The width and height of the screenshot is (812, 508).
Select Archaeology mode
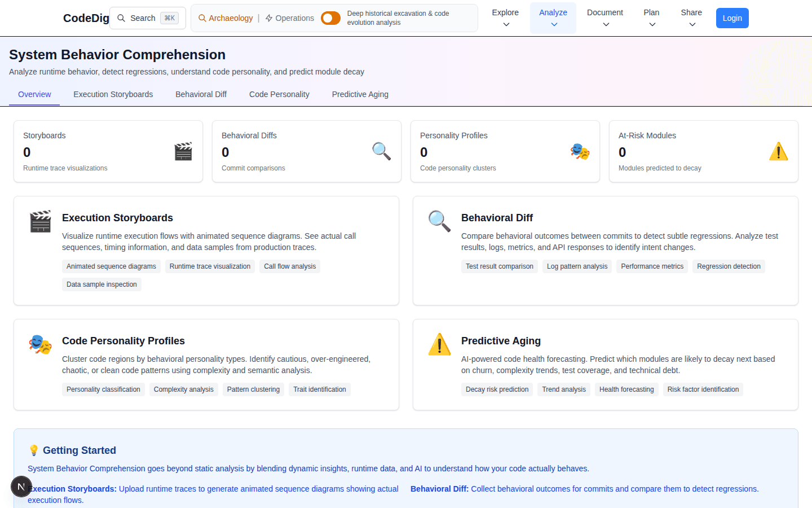[226, 17]
